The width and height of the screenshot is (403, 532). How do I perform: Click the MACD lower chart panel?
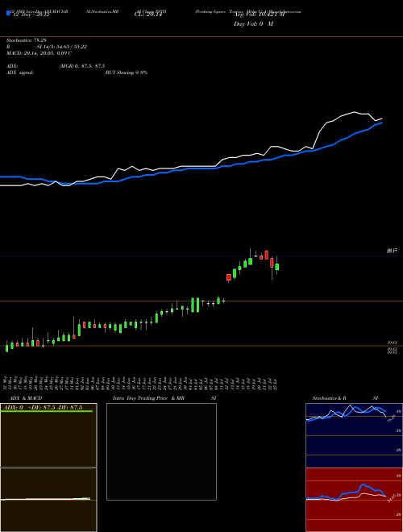click(48, 500)
